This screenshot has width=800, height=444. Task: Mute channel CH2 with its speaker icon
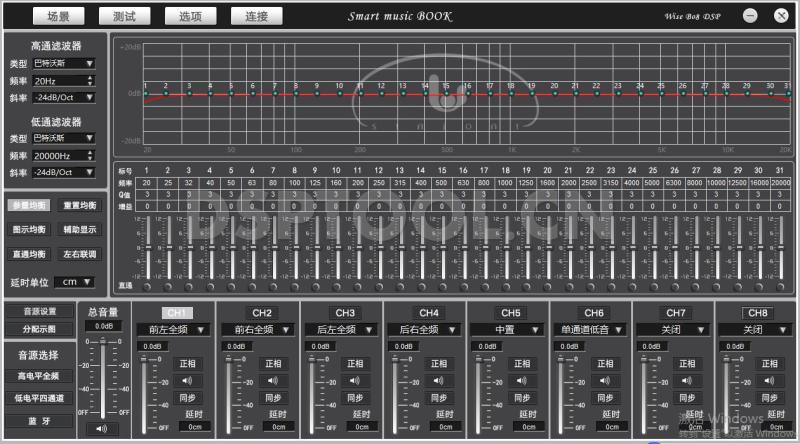(x=273, y=380)
